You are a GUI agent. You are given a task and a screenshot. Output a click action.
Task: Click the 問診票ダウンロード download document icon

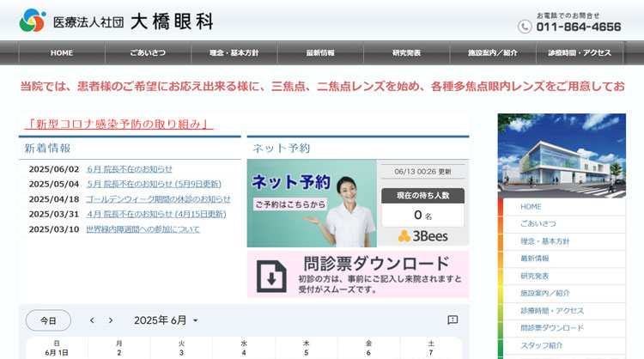click(271, 276)
